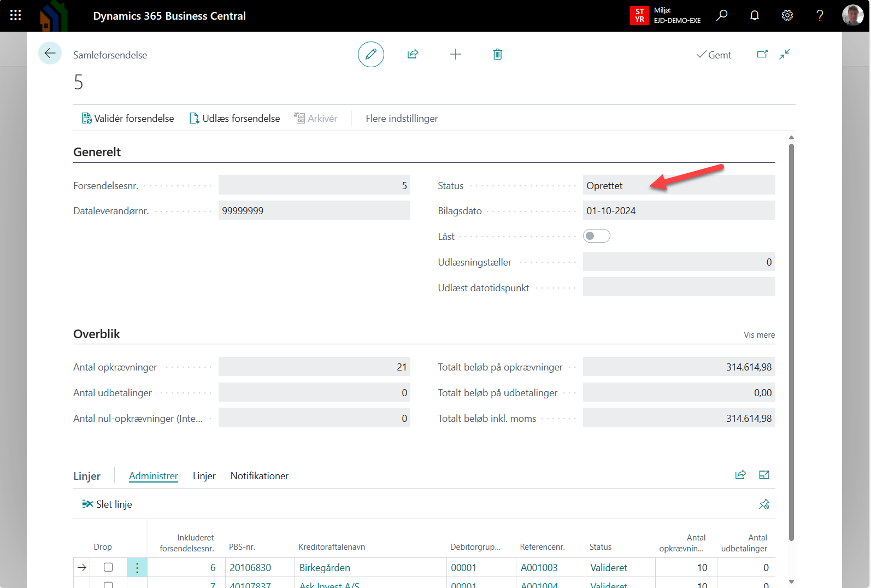Open Flere indstillinger menu
This screenshot has width=871, height=588.
click(x=402, y=119)
